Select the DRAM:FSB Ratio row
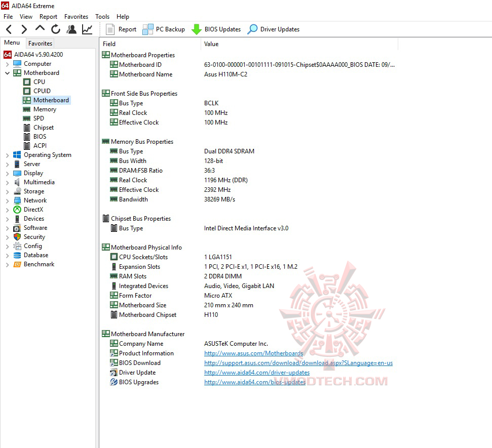 pos(249,171)
